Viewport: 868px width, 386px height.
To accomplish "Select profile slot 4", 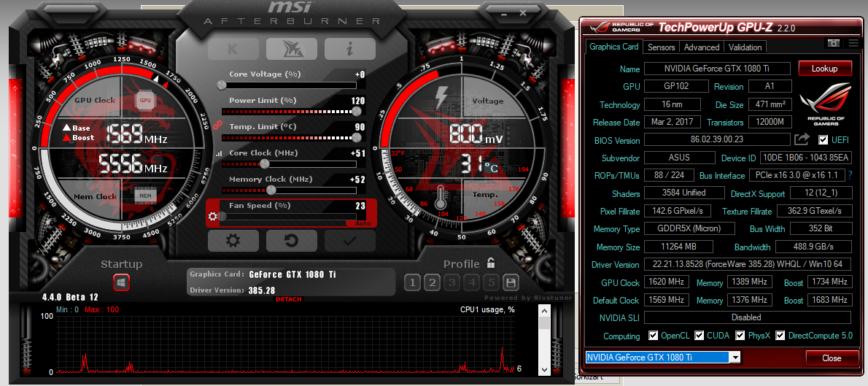I will tap(472, 283).
